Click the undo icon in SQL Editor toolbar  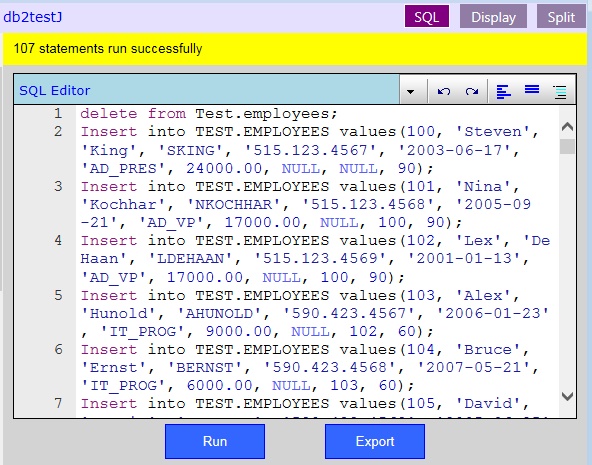coord(443,91)
